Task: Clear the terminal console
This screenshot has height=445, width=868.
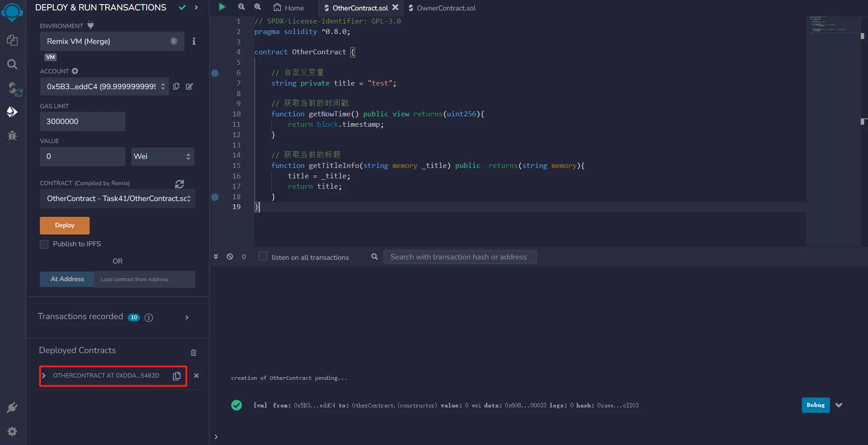Action: click(230, 257)
